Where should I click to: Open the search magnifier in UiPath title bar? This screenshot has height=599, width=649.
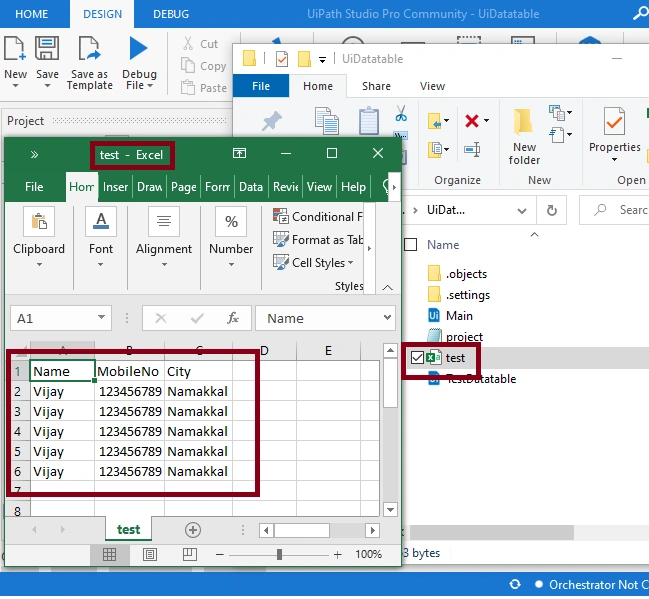coord(641,13)
